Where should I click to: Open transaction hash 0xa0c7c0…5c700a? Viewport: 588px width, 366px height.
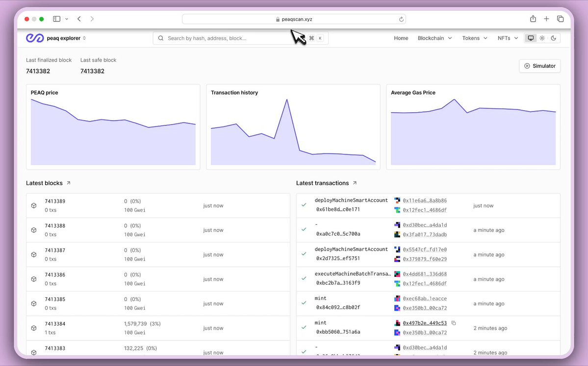pyautogui.click(x=338, y=234)
